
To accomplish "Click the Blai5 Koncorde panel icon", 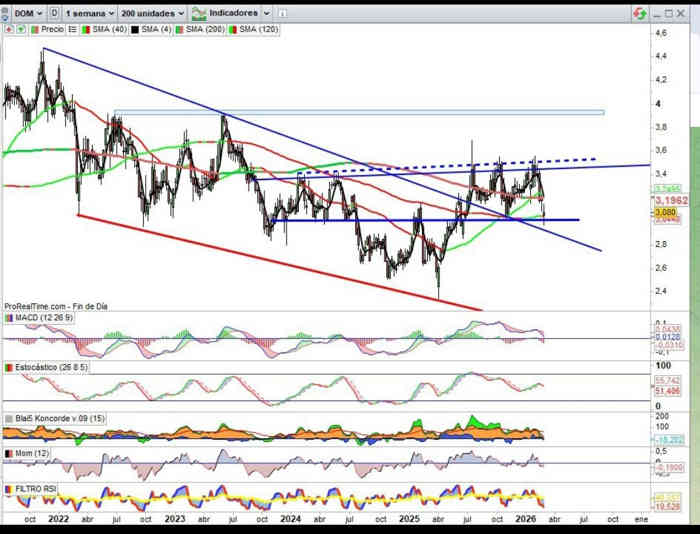I will coord(9,418).
